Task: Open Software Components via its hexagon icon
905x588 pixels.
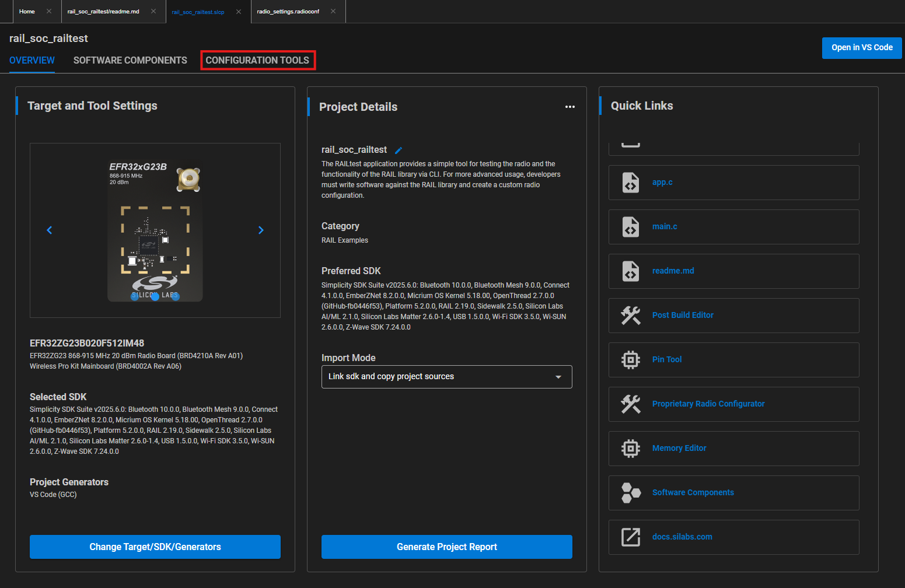Action: click(x=630, y=492)
